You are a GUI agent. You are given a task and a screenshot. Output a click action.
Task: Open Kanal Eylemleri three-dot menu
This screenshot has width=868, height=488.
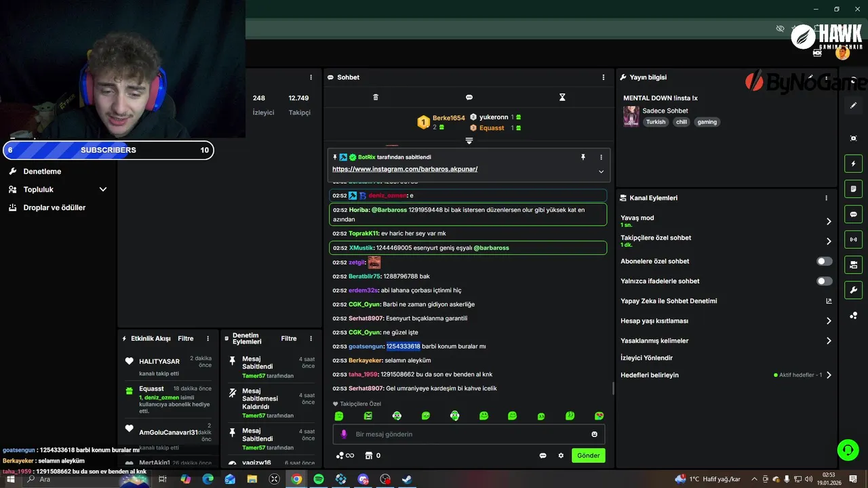tap(827, 198)
